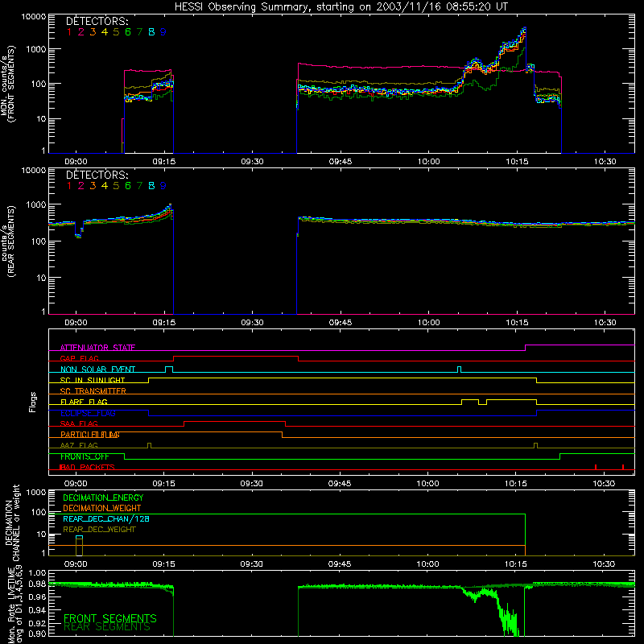This screenshot has width=644, height=644.
Task: Click '09:00' tick label under Flags plot
Action: click(x=76, y=484)
